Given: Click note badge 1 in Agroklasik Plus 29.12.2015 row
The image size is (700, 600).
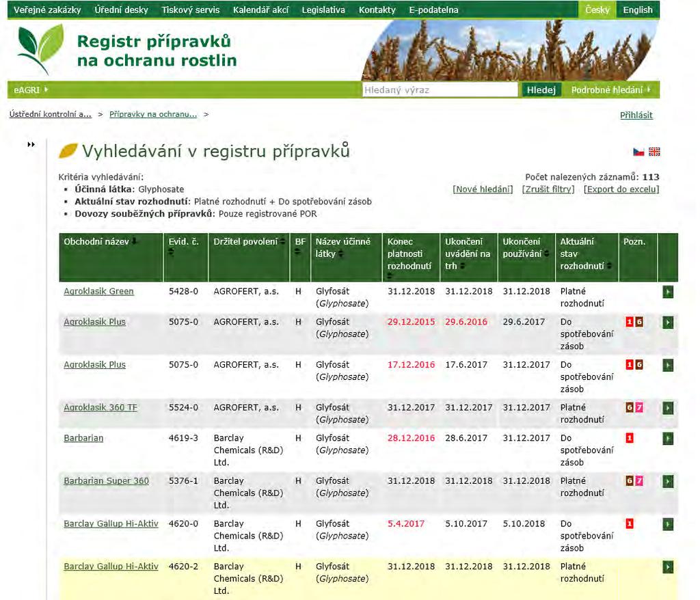Looking at the screenshot, I should click(630, 322).
